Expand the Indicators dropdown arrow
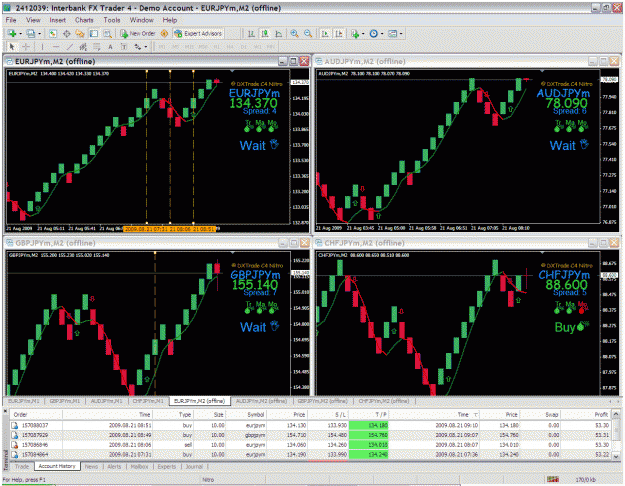 pos(363,34)
